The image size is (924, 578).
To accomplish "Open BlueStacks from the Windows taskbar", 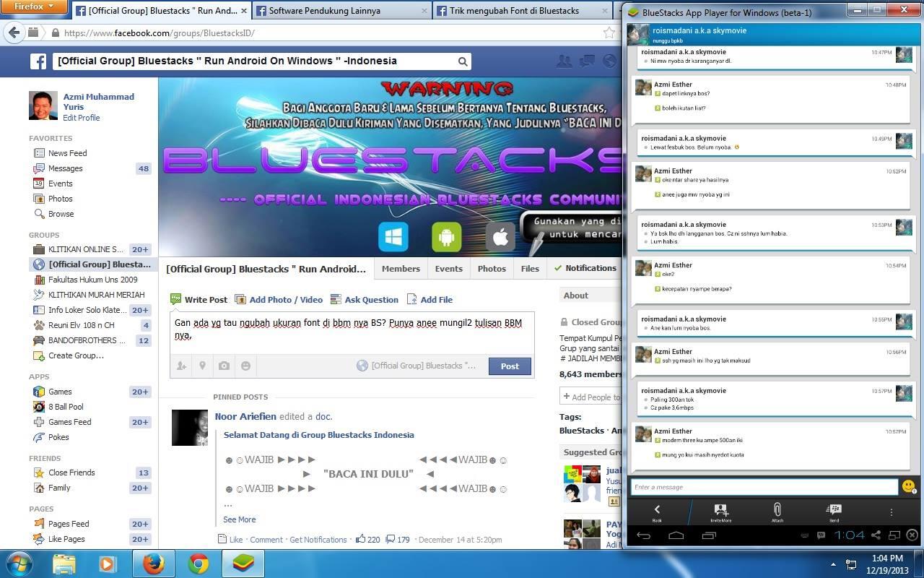I will [243, 564].
